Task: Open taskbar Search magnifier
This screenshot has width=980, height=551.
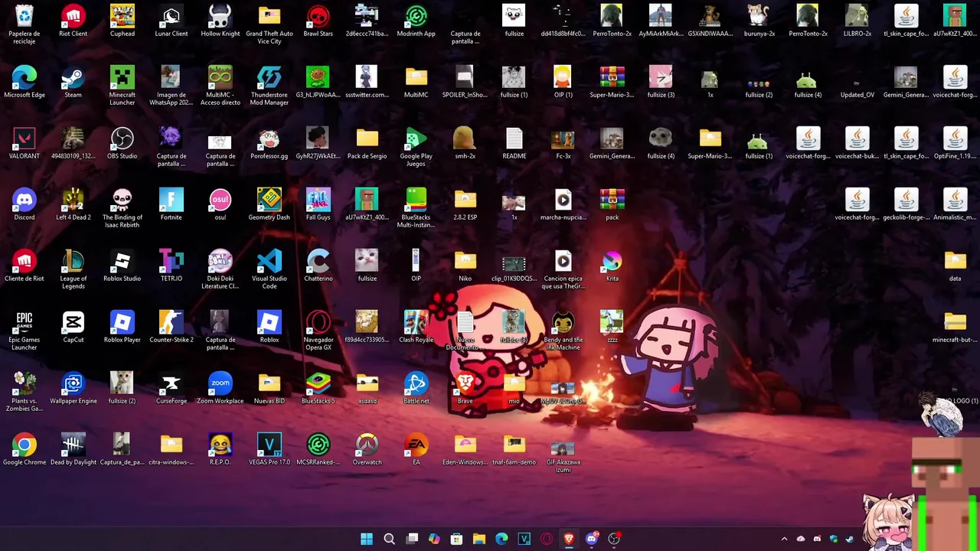Action: point(389,539)
